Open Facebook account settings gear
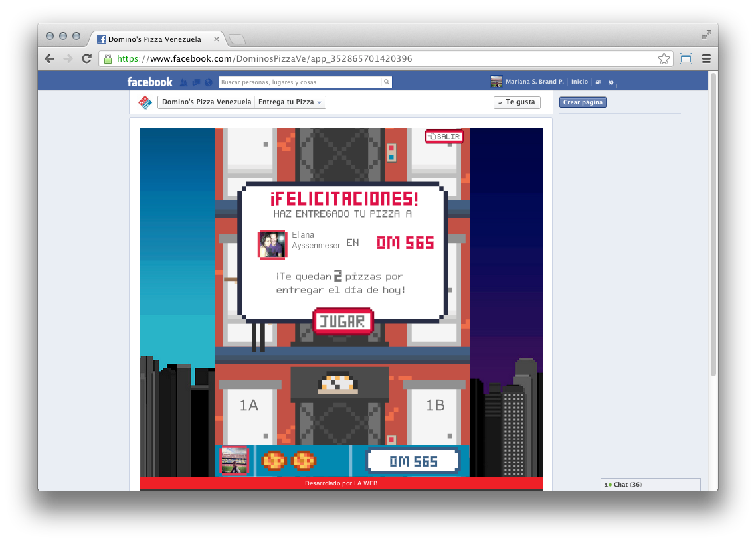Viewport: 756px width, 543px height. 611,82
